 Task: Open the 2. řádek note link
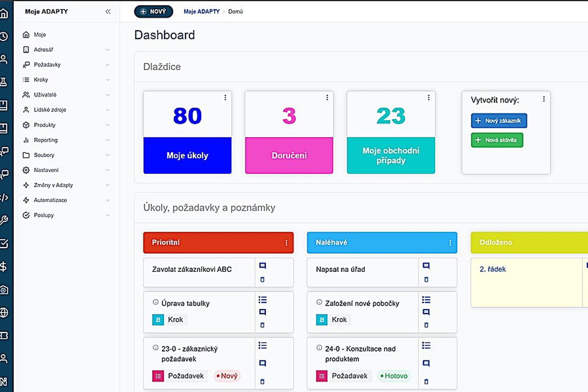click(x=492, y=269)
